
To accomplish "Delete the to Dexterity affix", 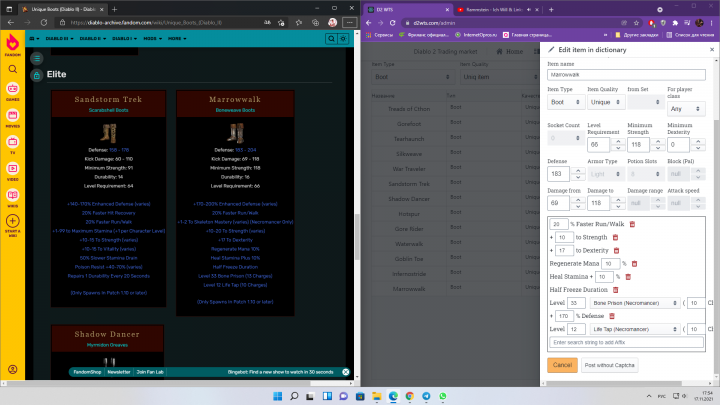I will (x=617, y=251).
